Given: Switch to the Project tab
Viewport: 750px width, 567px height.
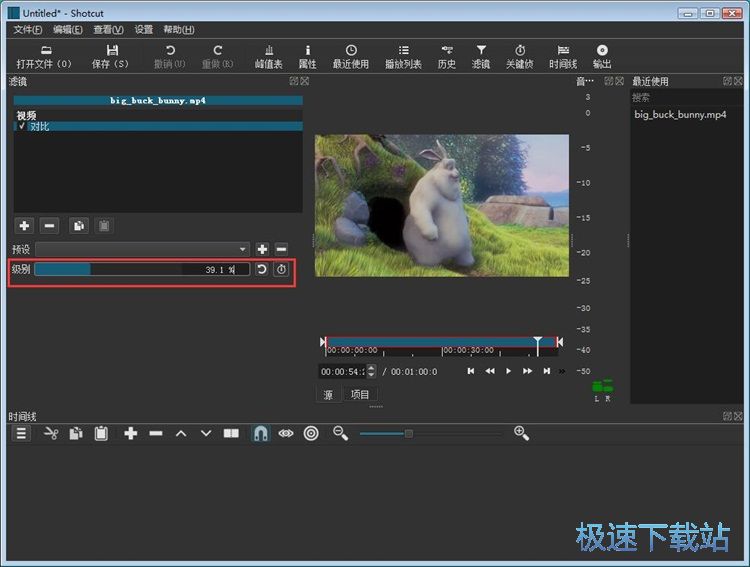Looking at the screenshot, I should coord(360,395).
